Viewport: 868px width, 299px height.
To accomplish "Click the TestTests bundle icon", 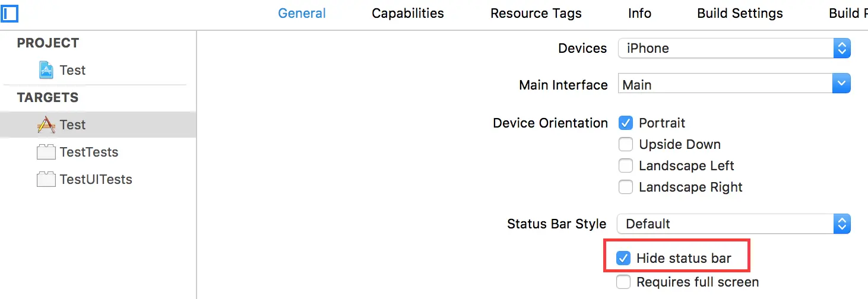I will (x=46, y=152).
